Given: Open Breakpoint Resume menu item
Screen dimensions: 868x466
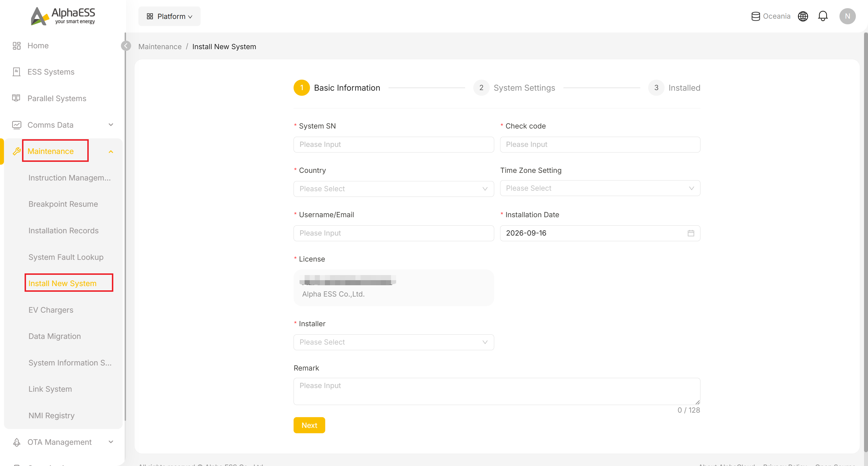Looking at the screenshot, I should [x=63, y=204].
